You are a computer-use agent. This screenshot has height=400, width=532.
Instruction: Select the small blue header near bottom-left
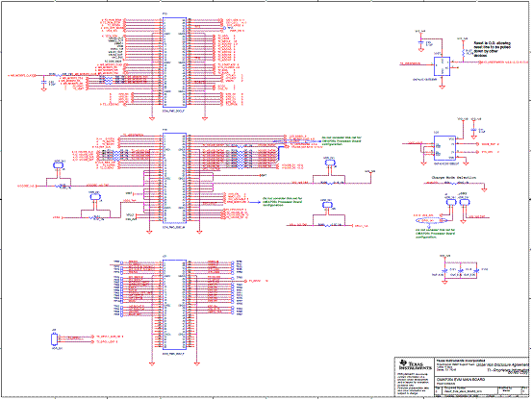54,339
